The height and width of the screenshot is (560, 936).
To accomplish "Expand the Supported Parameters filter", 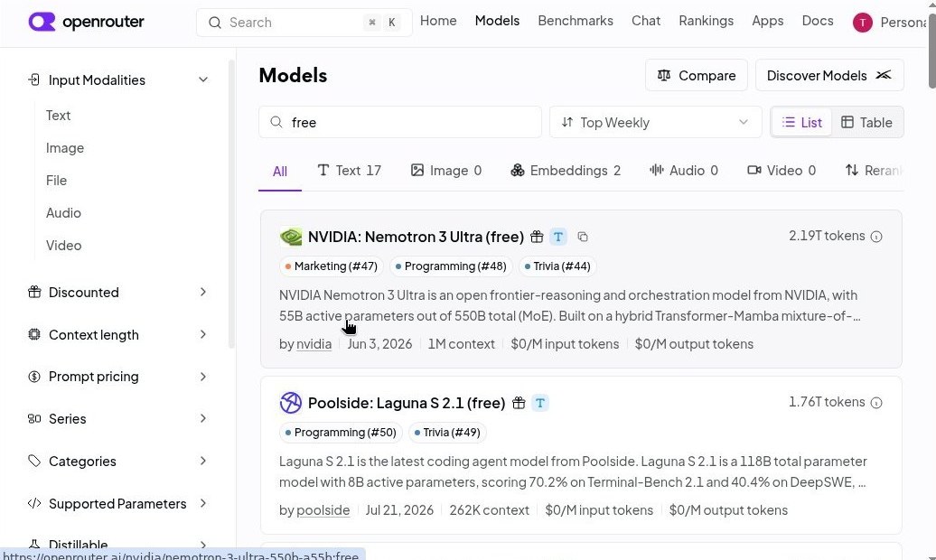I will [x=203, y=503].
